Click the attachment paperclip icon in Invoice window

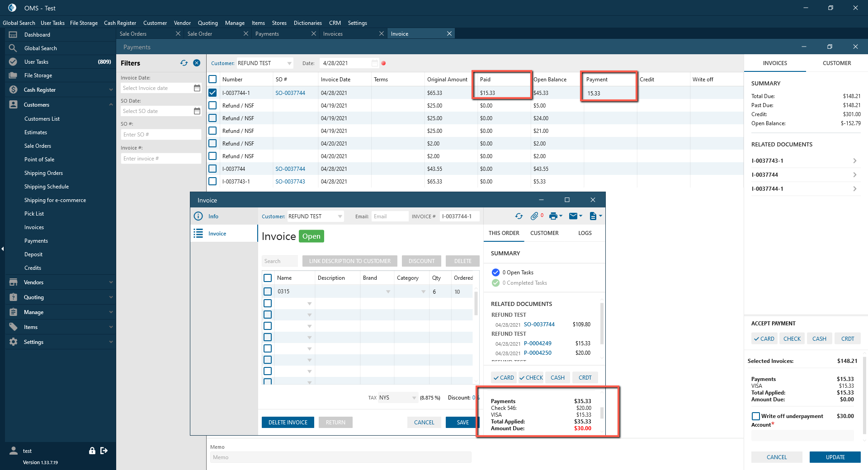(534, 216)
